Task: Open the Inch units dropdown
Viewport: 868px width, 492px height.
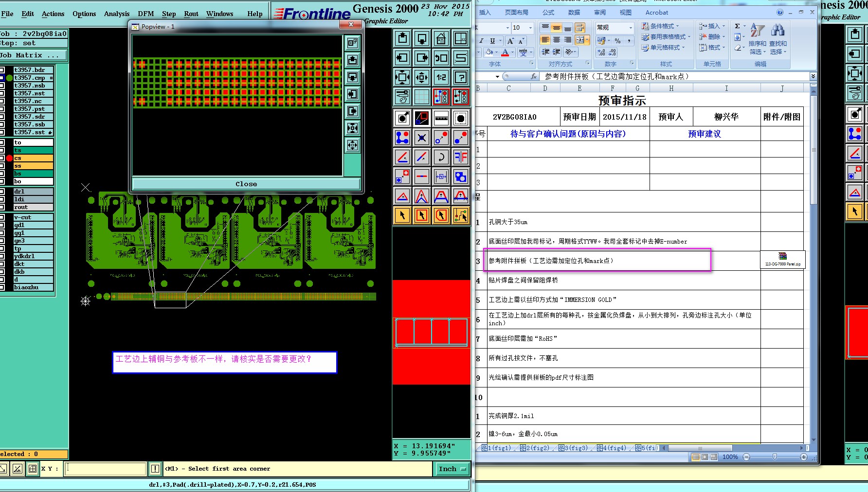Action: coord(452,469)
